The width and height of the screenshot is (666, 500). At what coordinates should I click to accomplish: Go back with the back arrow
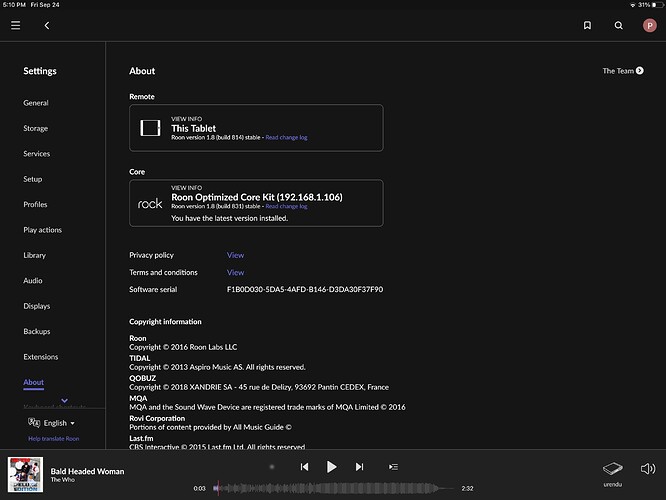(47, 25)
